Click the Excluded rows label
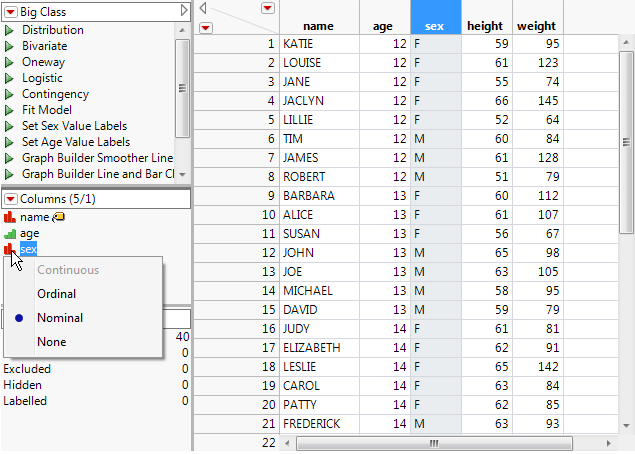 27,369
